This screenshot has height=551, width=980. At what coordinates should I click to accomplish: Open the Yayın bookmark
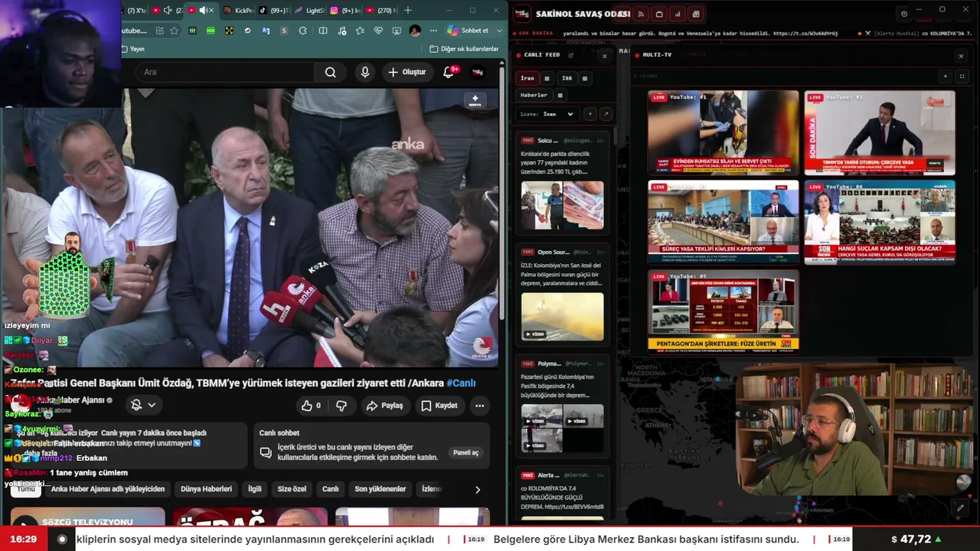coord(132,49)
